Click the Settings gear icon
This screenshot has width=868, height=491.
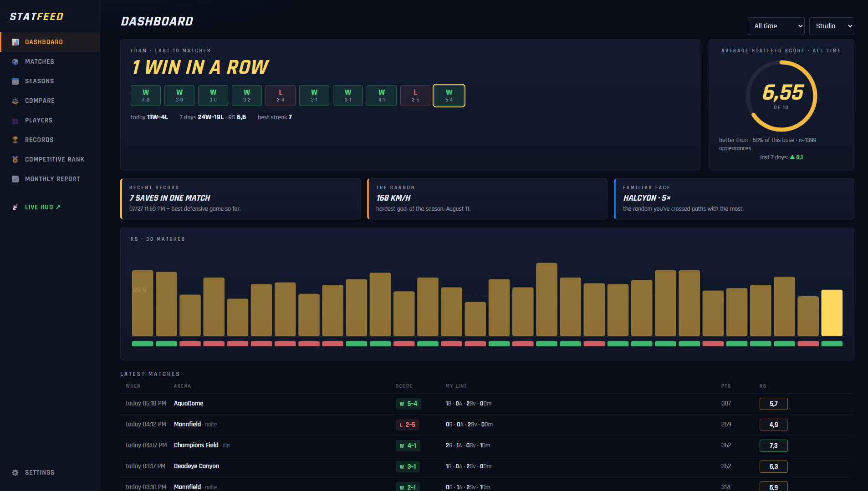15,473
